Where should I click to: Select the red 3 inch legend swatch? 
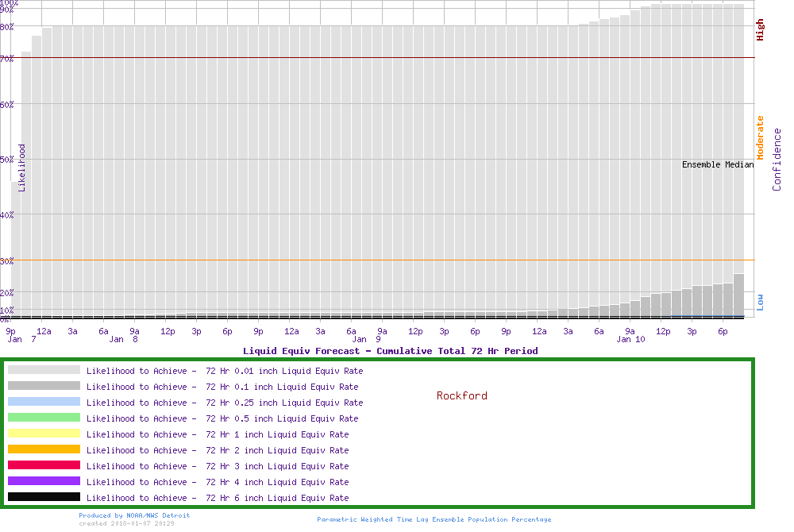[44, 465]
